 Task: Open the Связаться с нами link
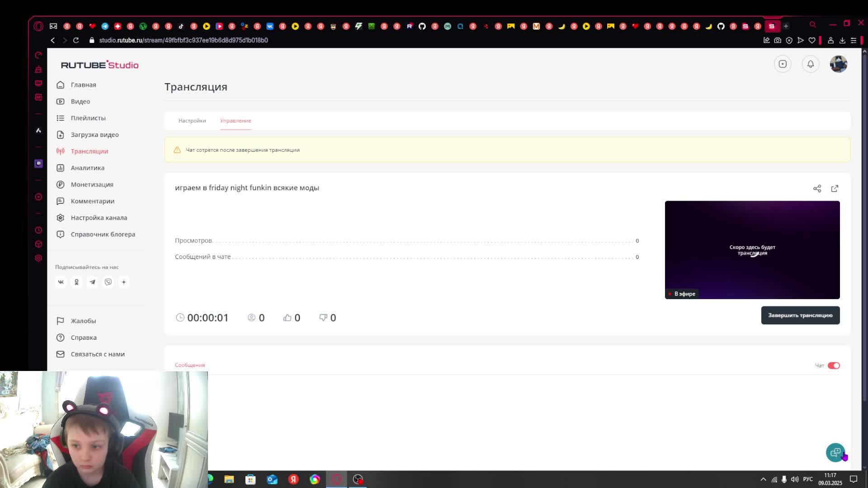97,354
